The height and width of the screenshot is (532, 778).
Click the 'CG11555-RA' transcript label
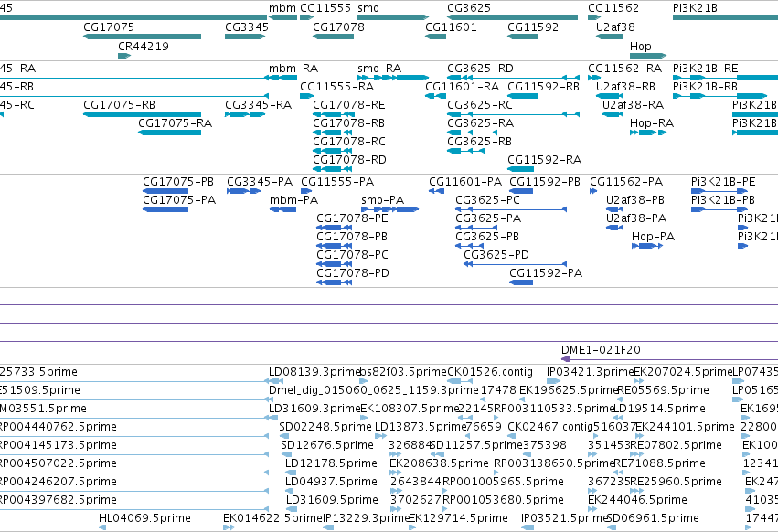pos(337,87)
